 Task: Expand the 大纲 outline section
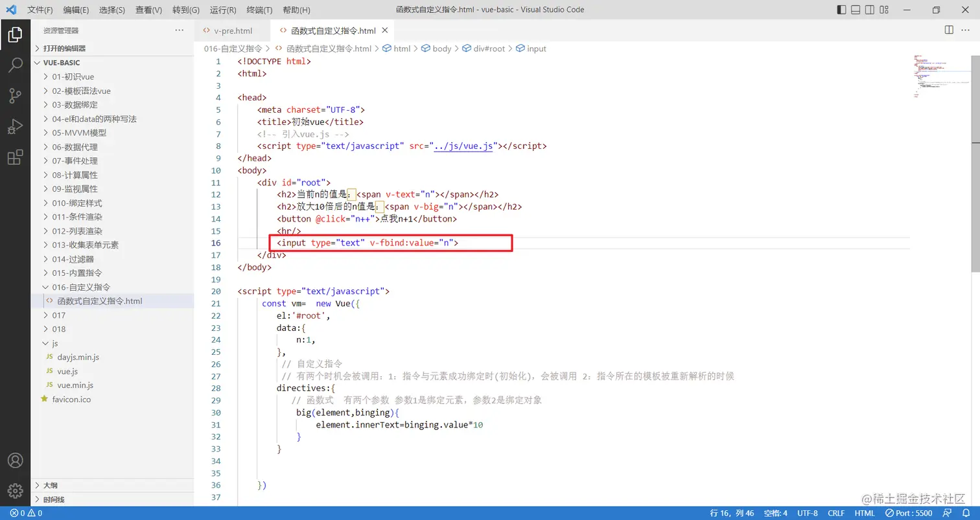[112, 486]
